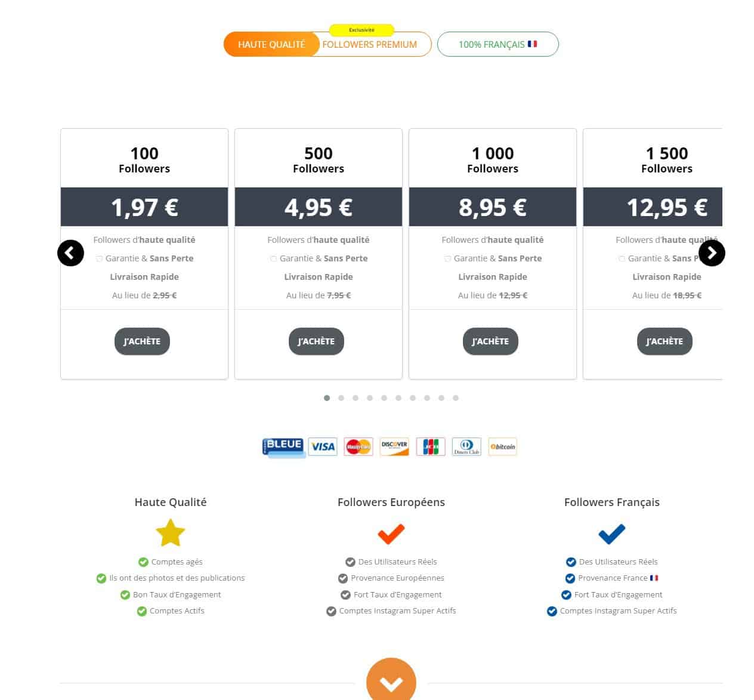Show previous offers with left arrow
The image size is (754, 700).
70,253
